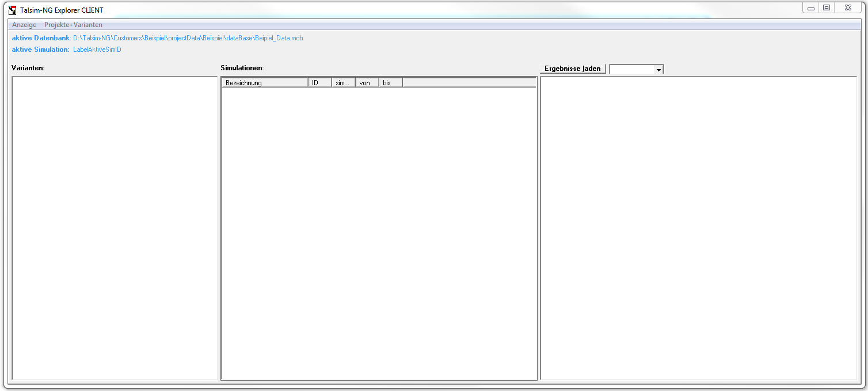Click the active database file path
This screenshot has height=391, width=868.
(x=188, y=38)
